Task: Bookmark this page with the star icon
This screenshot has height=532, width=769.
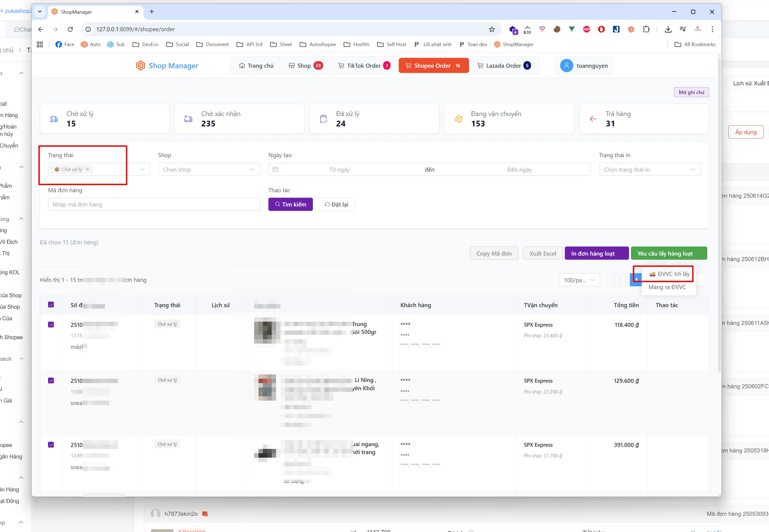Action: pyautogui.click(x=492, y=29)
